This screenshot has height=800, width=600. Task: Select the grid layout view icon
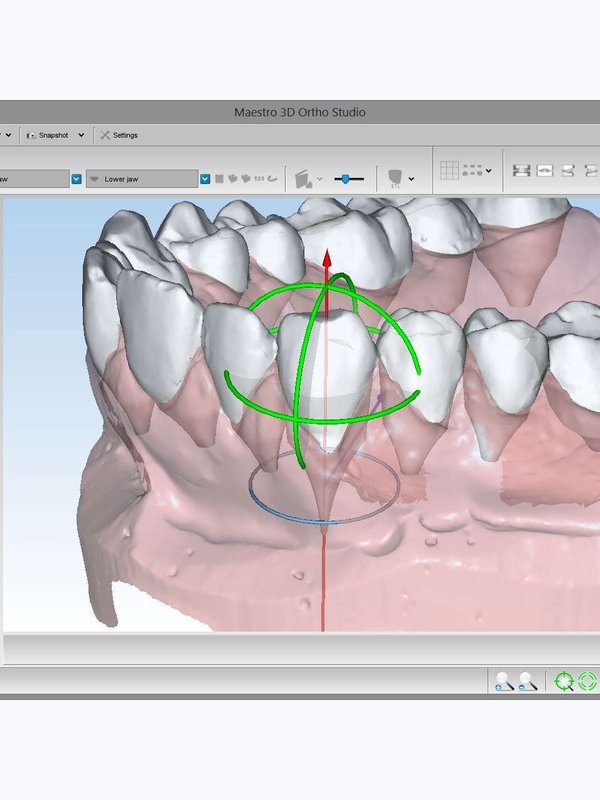tap(449, 170)
